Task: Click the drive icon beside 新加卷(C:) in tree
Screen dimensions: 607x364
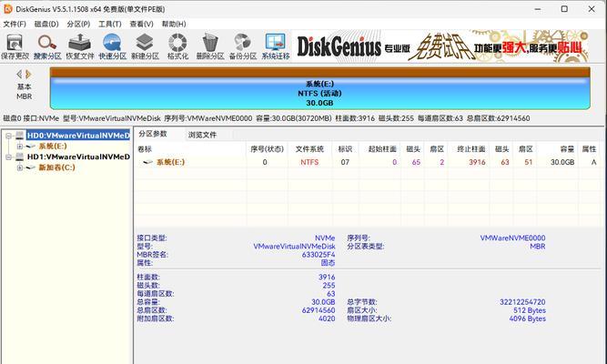Action: [x=31, y=167]
